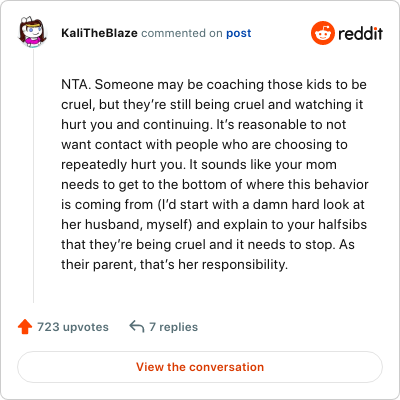Viewport: 400px width, 400px height.
Task: Click the "NTA." verdict at comment start
Action: click(76, 84)
